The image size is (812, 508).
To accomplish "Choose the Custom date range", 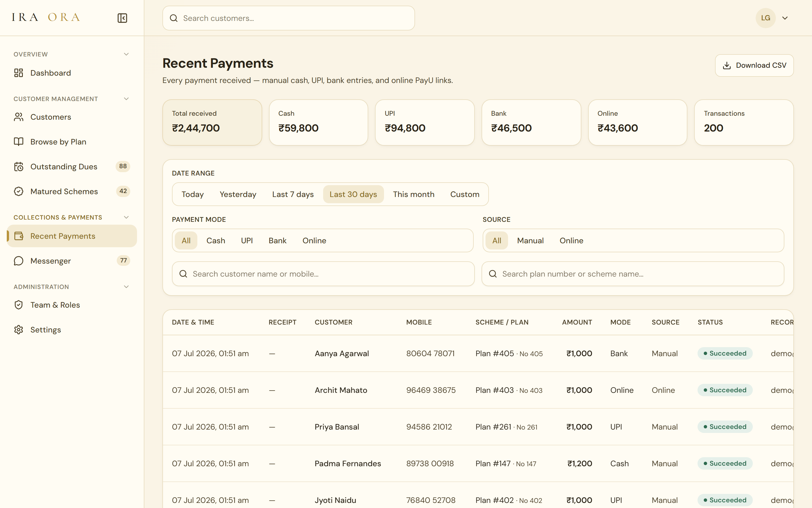I will (x=465, y=194).
